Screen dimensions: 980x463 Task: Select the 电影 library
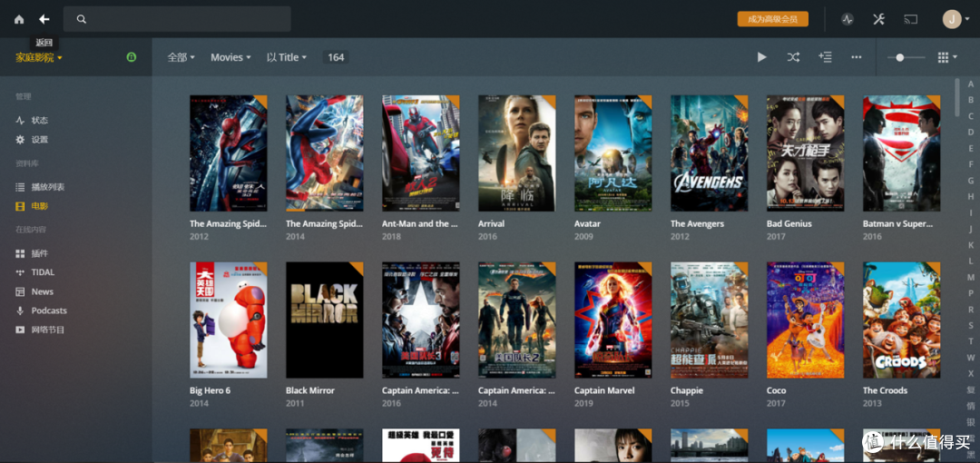pyautogui.click(x=39, y=206)
